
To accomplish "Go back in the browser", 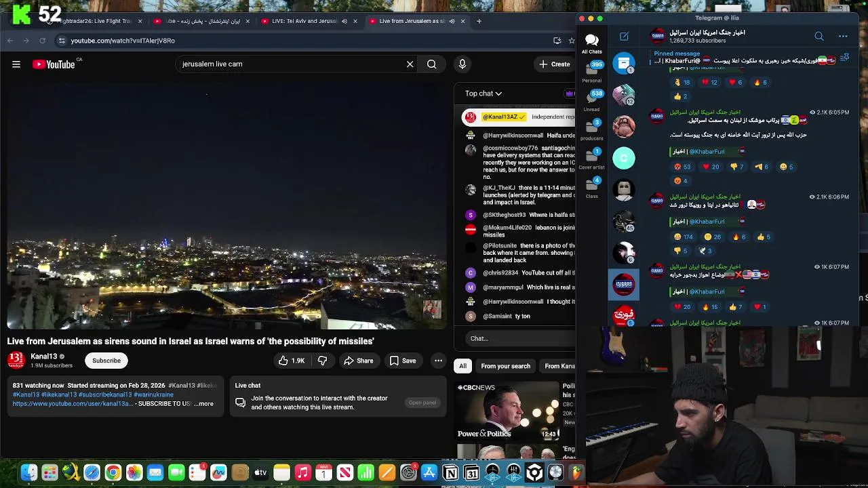I will pos(10,41).
